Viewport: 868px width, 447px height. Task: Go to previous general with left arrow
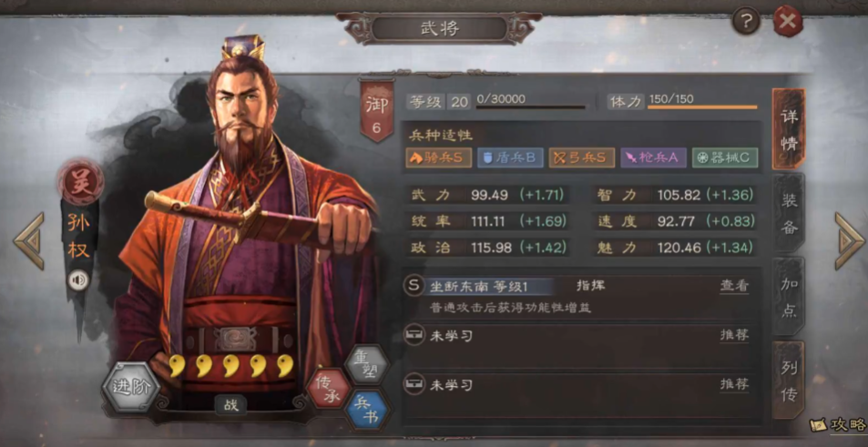click(29, 241)
